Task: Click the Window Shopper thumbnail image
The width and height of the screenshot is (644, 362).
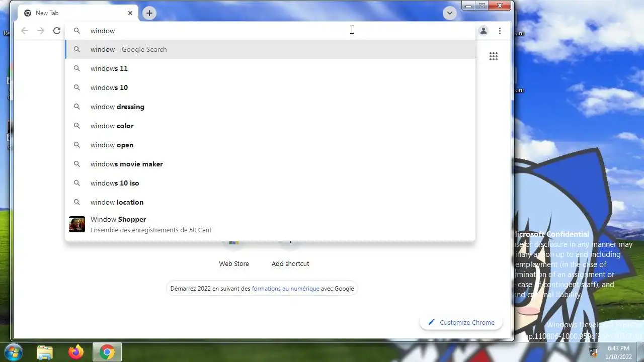Action: coord(77,224)
